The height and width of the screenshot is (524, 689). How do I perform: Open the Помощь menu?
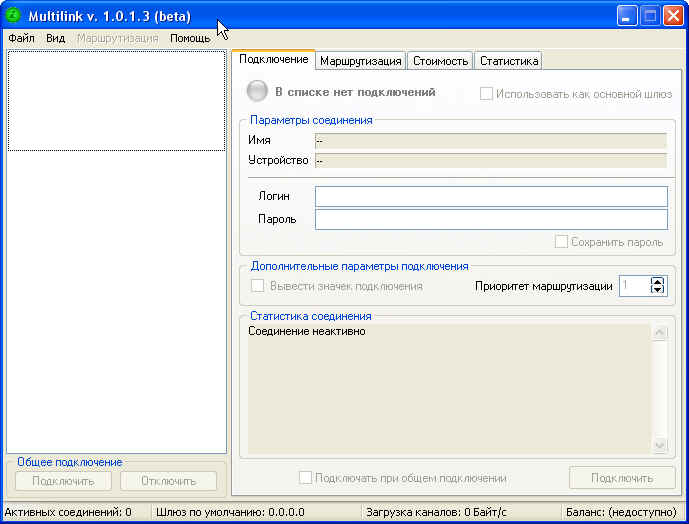(190, 38)
